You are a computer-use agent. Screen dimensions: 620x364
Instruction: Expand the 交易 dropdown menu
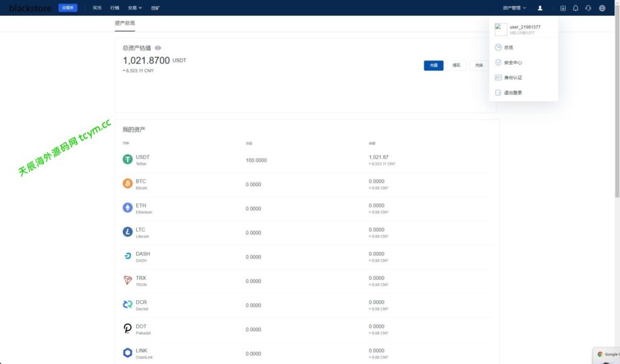[134, 8]
